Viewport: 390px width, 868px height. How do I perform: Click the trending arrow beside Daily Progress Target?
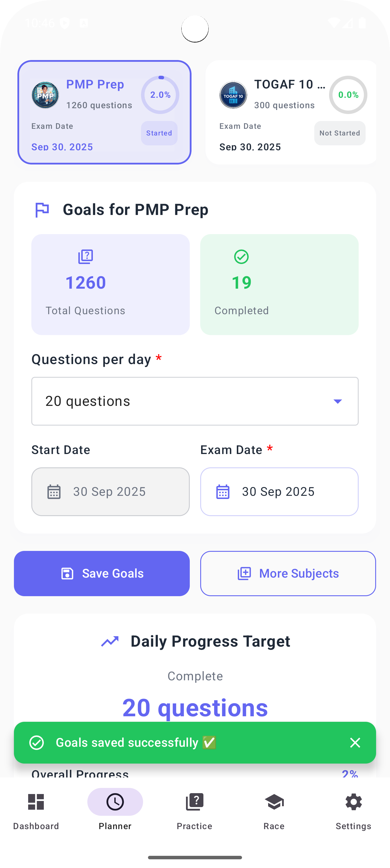[110, 640]
